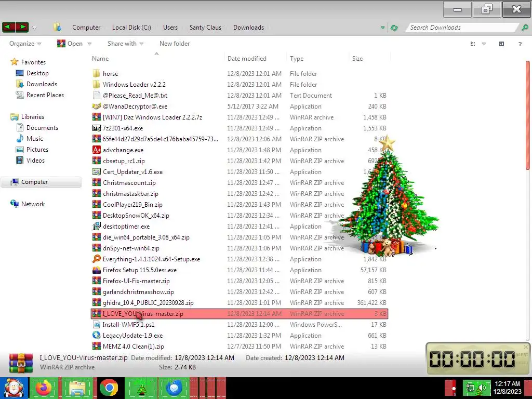The height and width of the screenshot is (399, 532).
Task: Click the Help question mark icon
Action: point(520,44)
